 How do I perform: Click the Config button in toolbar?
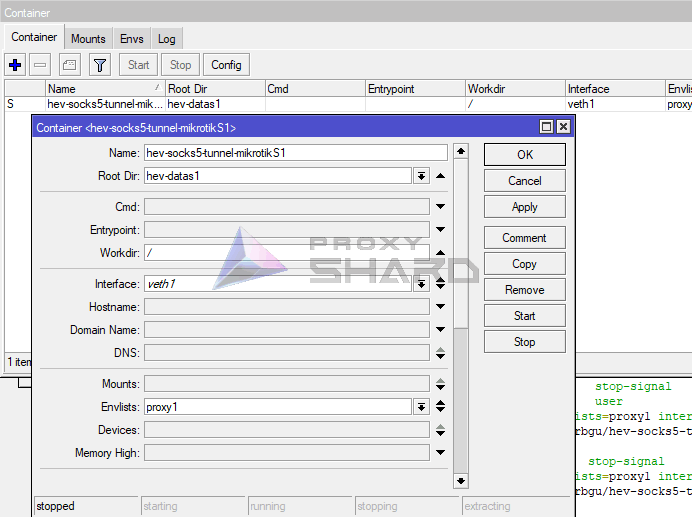(x=226, y=65)
